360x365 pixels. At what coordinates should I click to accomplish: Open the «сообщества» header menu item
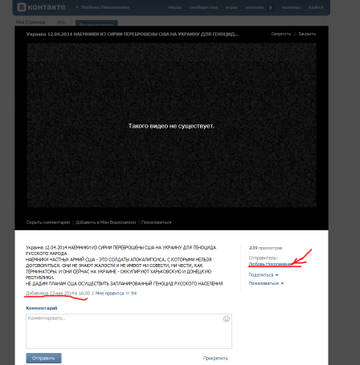(x=203, y=7)
